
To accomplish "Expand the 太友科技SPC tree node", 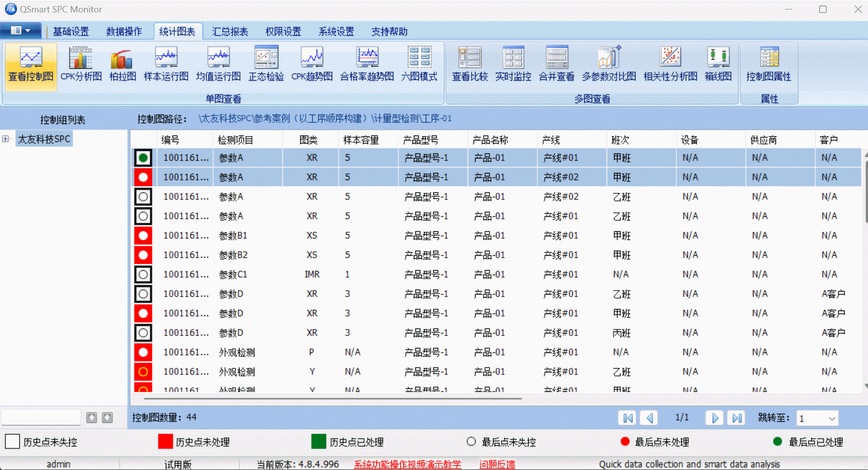I will point(5,139).
